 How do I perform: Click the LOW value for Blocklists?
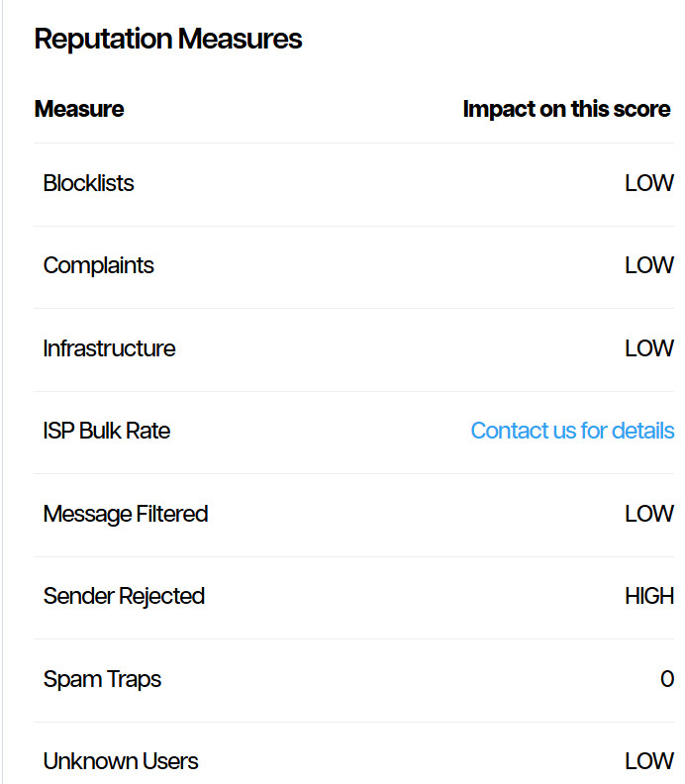(648, 183)
